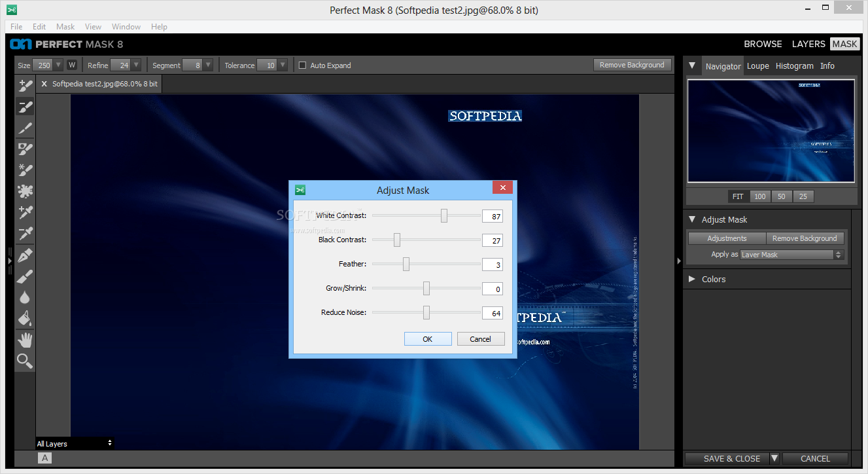Enable the Auto Expand checkbox
This screenshot has height=474, width=868.
[x=302, y=65]
